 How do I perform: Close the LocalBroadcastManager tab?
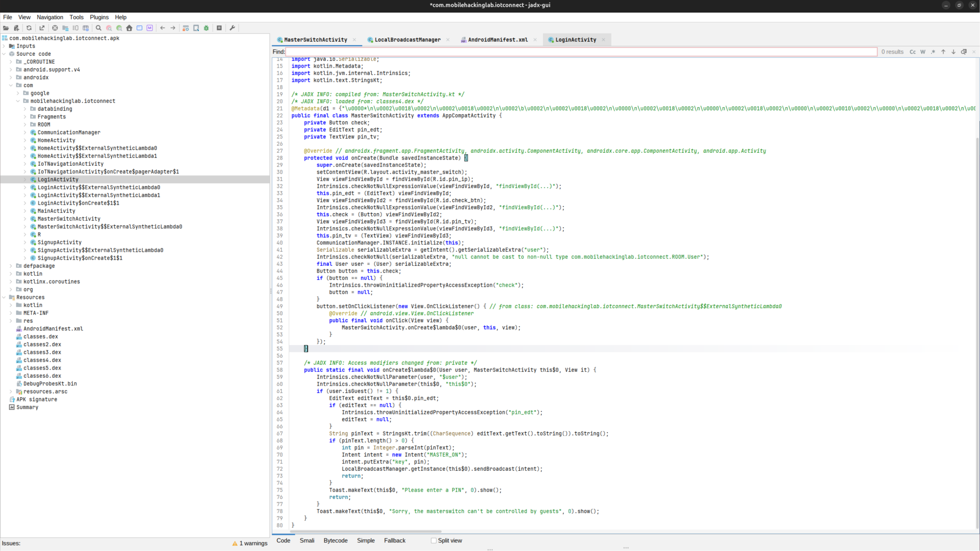(x=448, y=40)
